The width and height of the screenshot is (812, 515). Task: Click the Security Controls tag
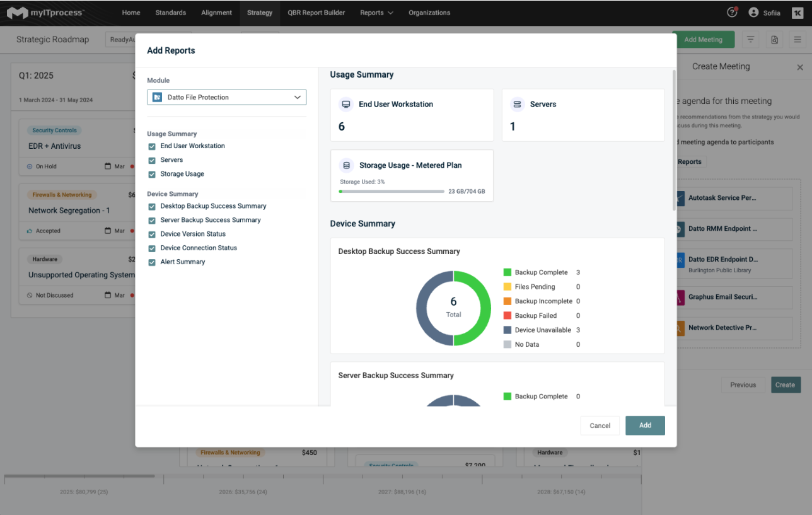coord(55,130)
